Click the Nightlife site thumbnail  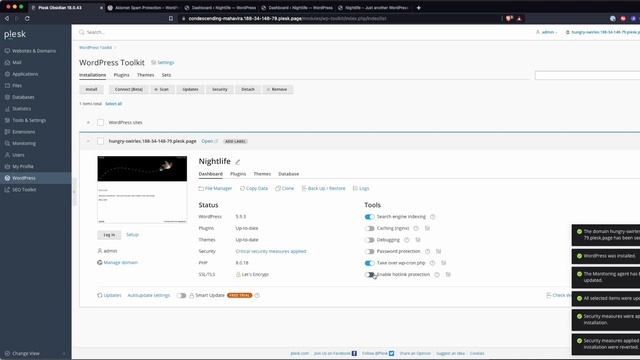click(x=142, y=189)
